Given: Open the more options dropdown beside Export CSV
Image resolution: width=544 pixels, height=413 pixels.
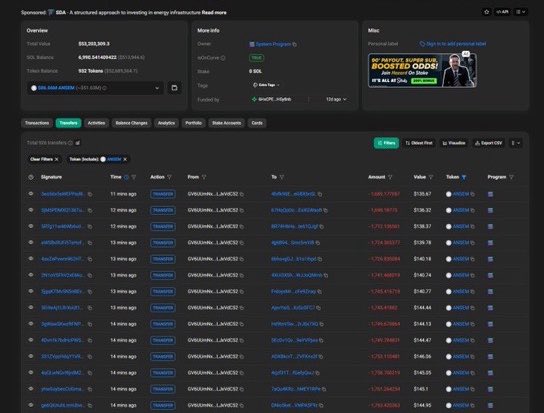Looking at the screenshot, I should (516, 143).
